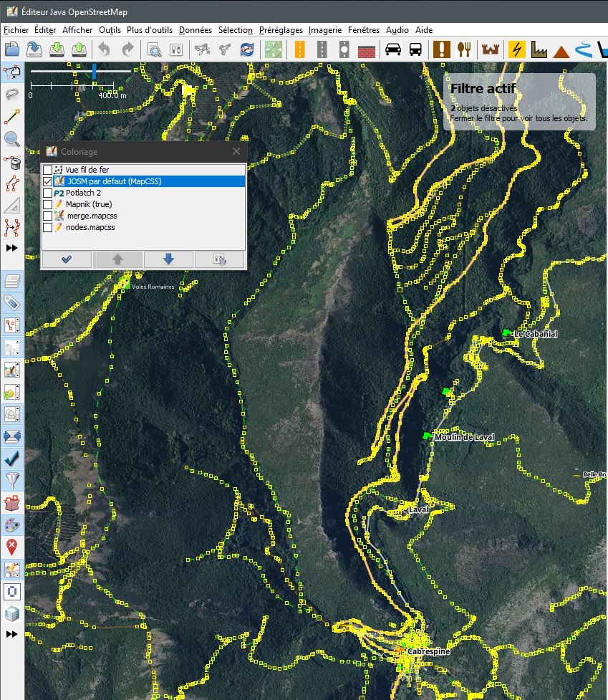Open the Outils menu
Image resolution: width=608 pixels, height=700 pixels.
click(x=110, y=30)
